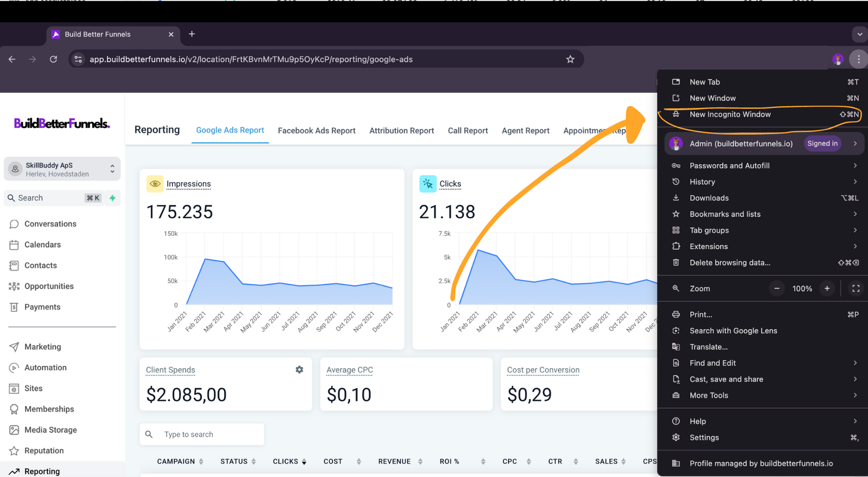Click the fullscreen icon beside Zoom
The width and height of the screenshot is (868, 477).
[856, 288]
